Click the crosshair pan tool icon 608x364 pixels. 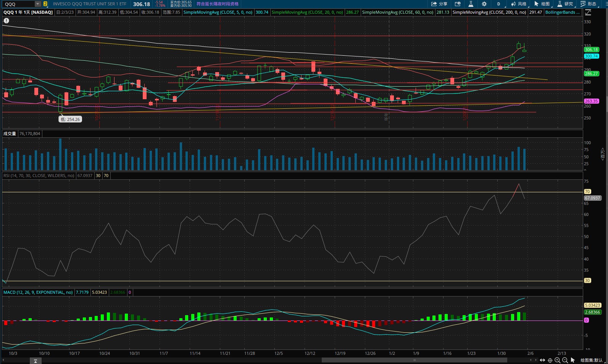coord(550,360)
